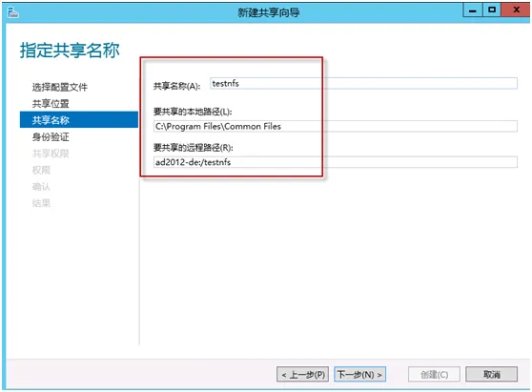Click the greyed-out 结果 step

tap(41, 203)
